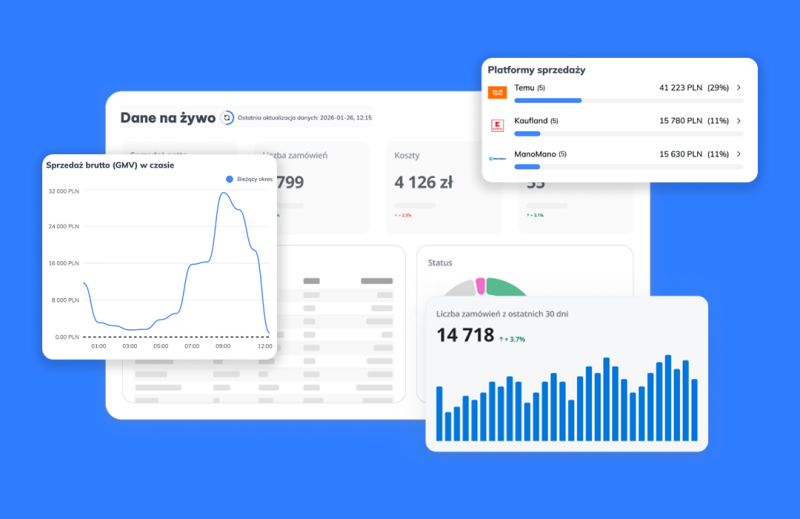This screenshot has width=800, height=519.
Task: Expand the ManoMano platform row chevron
Action: click(738, 154)
